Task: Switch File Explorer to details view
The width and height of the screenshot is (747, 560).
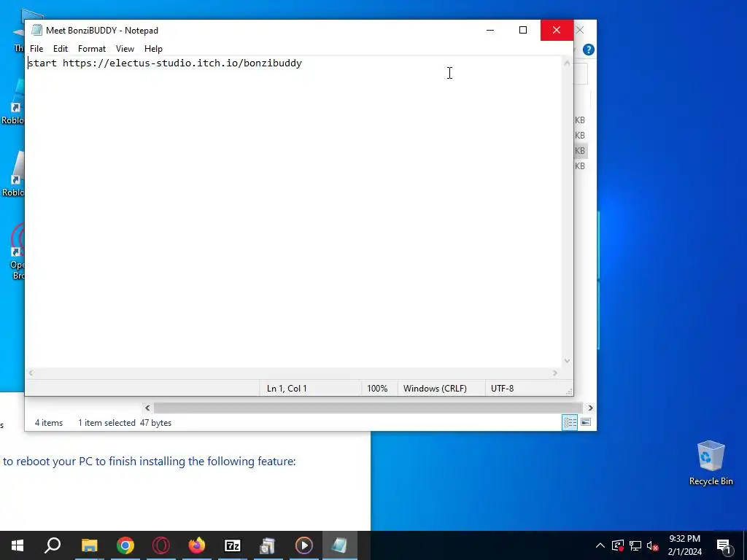Action: [570, 422]
